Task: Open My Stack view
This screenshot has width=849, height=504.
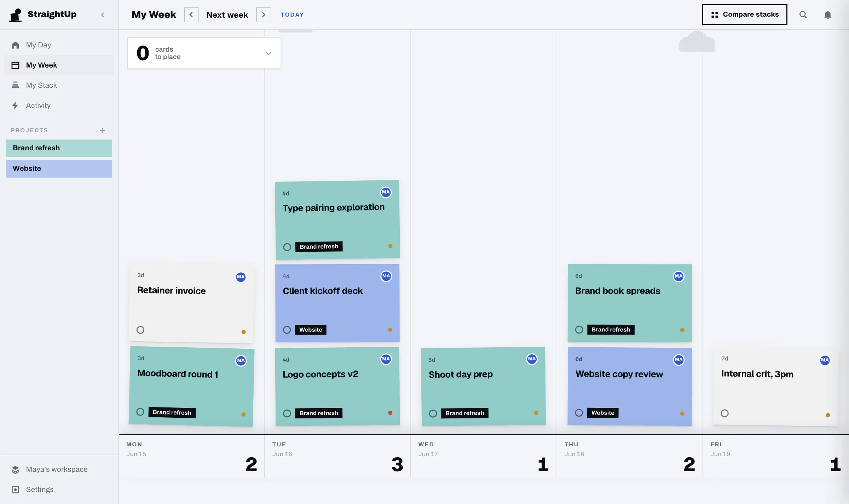Action: pos(59,85)
